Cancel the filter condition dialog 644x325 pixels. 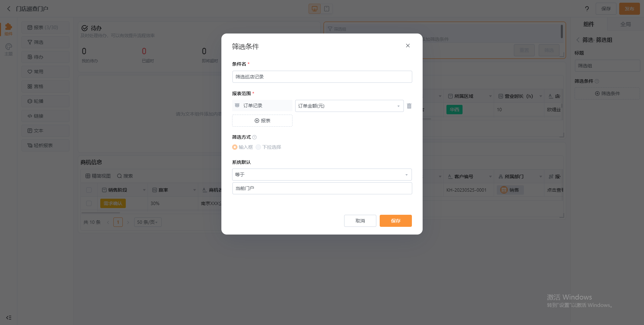[360, 221]
